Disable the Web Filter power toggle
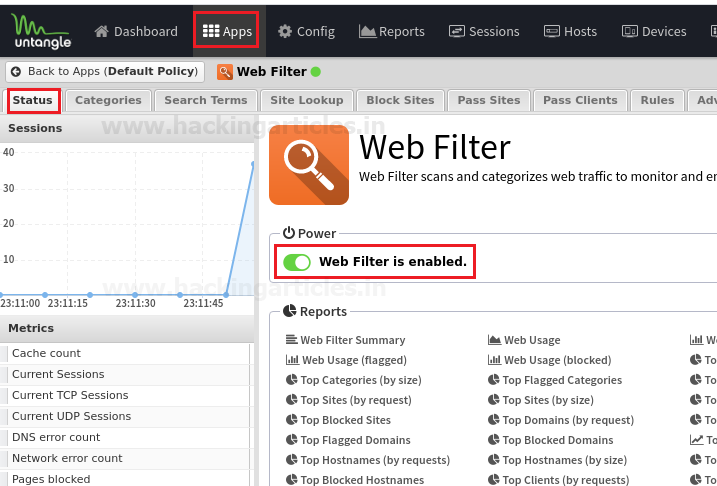 point(297,262)
